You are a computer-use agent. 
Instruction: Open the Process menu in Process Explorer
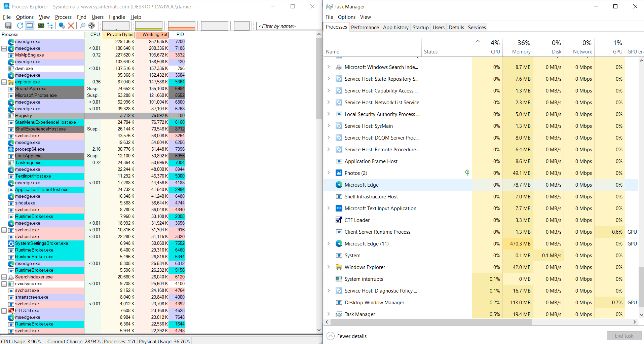click(63, 17)
